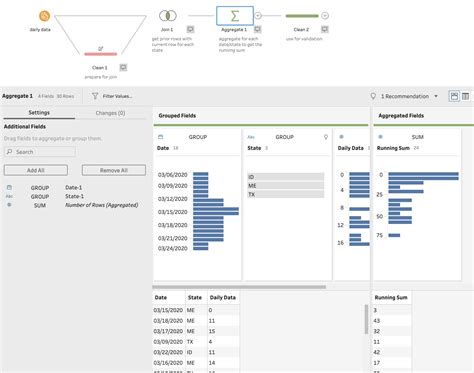Expand the 1 Recommendation dropdown arrow
Image resolution: width=474 pixels, height=373 pixels.
point(436,96)
